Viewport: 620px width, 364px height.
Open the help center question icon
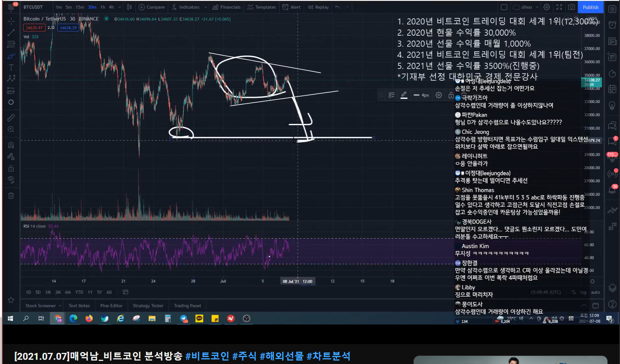point(612,305)
